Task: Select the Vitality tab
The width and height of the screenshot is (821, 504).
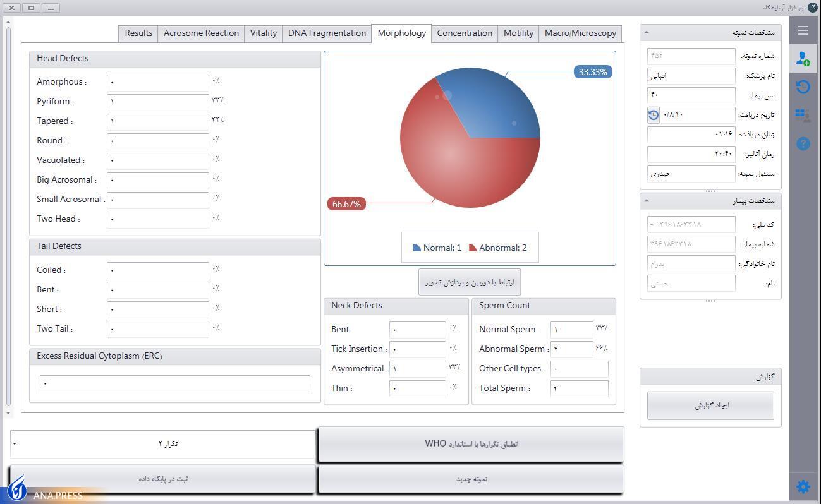Action: [x=263, y=33]
